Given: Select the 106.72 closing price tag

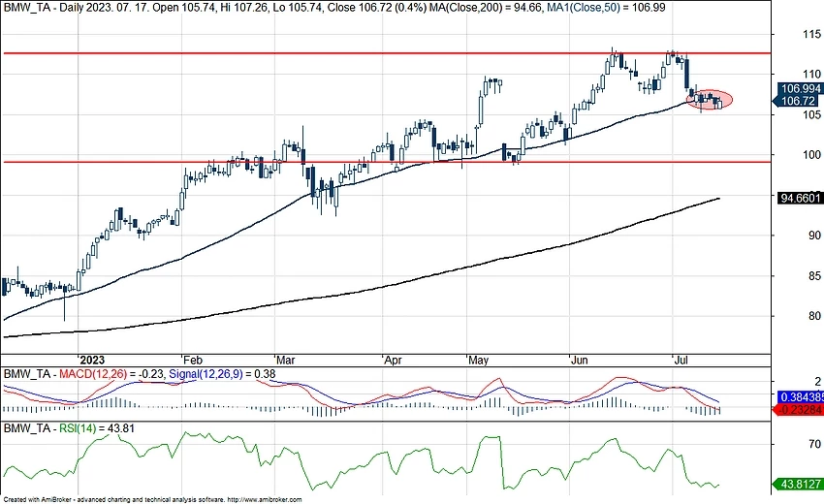Looking at the screenshot, I should point(796,101).
